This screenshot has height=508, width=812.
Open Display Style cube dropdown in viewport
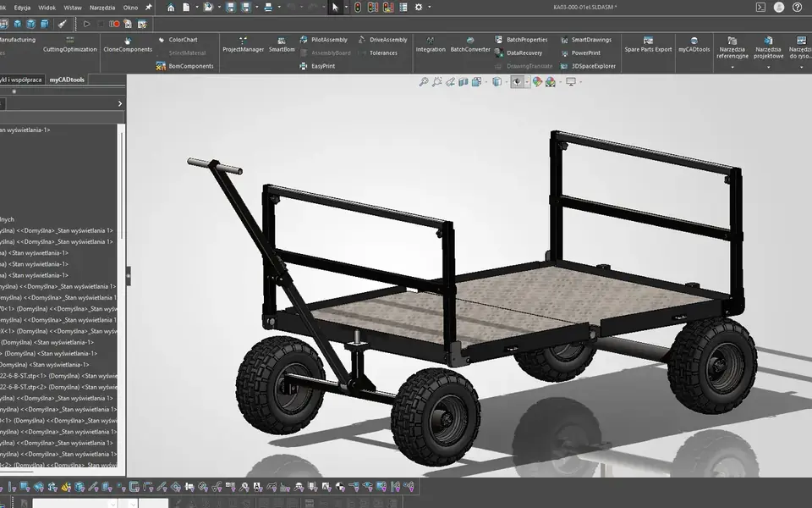pyautogui.click(x=507, y=82)
